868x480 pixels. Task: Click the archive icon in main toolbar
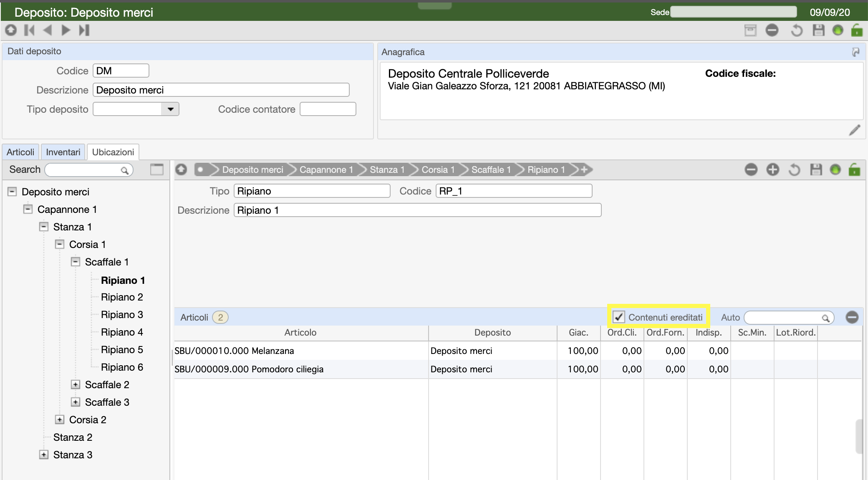pyautogui.click(x=750, y=30)
